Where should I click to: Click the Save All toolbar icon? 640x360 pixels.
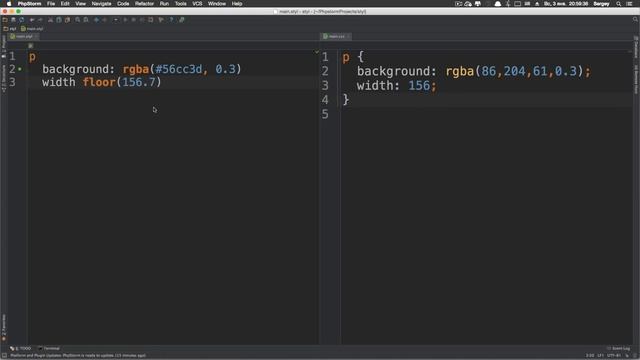coord(13,20)
